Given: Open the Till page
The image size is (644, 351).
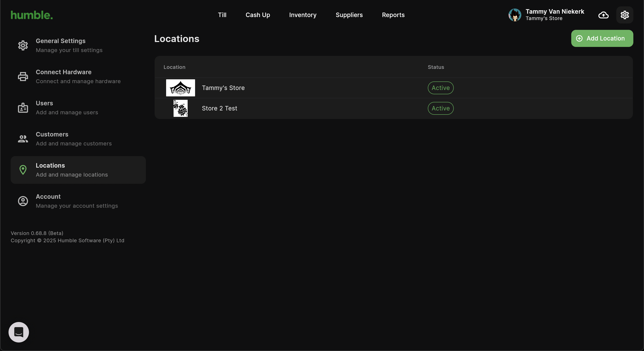Looking at the screenshot, I should 222,15.
